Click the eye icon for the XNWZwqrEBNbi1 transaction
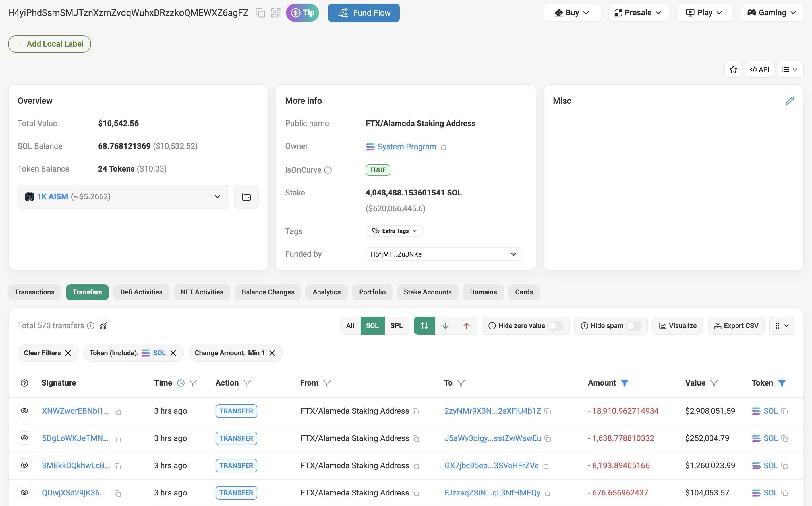 (24, 411)
